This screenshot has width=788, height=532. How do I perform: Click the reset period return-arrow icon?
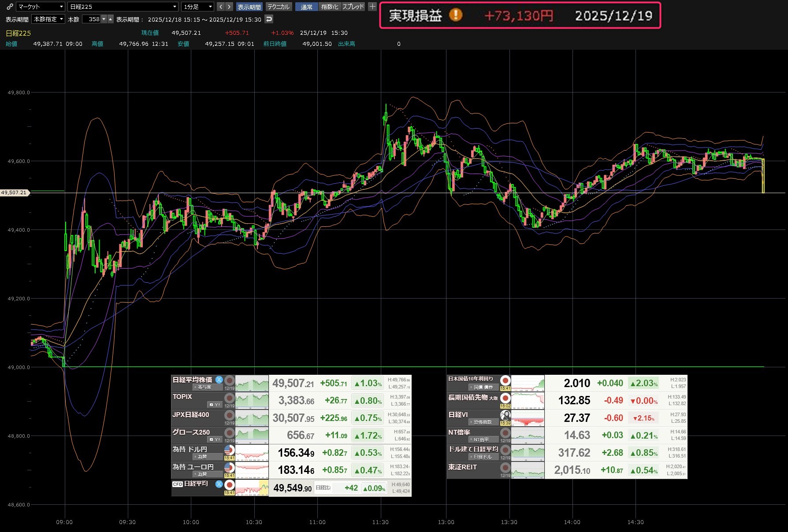[269, 19]
